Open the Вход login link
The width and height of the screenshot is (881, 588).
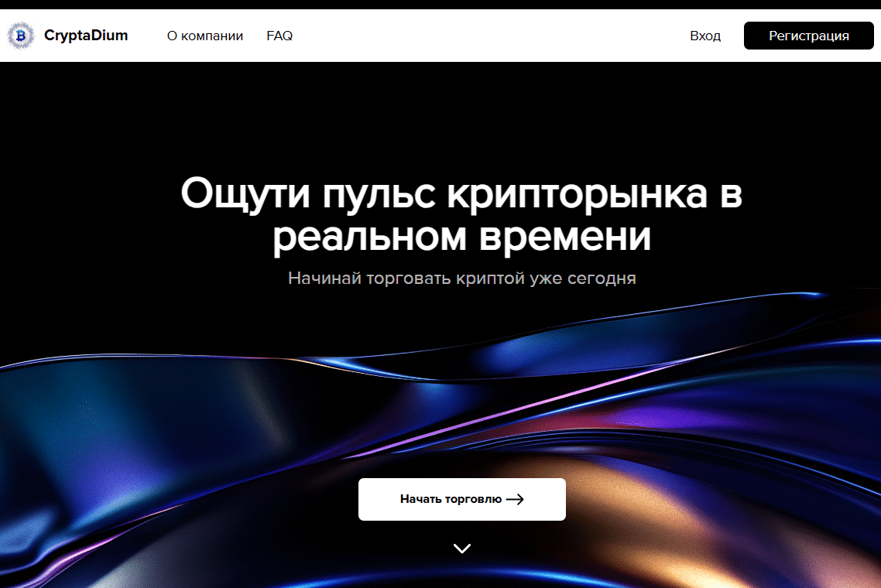click(x=705, y=36)
